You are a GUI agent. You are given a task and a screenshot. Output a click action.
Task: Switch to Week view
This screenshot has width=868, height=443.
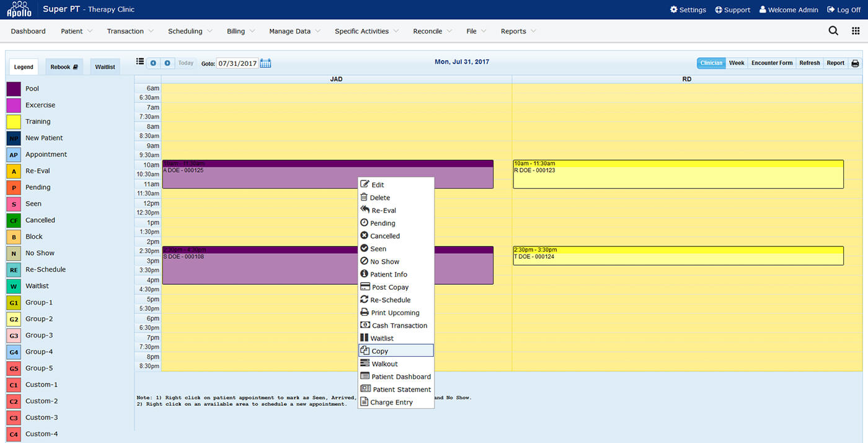[737, 63]
